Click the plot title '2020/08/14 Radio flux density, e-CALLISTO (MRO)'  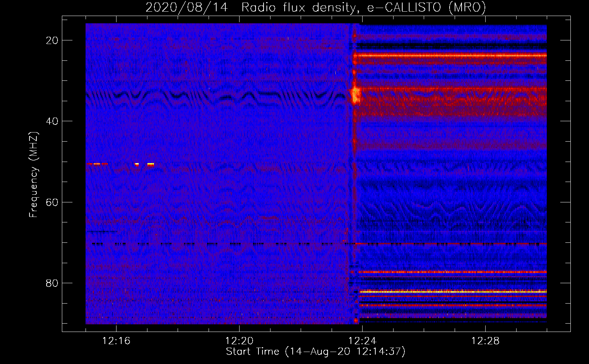click(316, 7)
